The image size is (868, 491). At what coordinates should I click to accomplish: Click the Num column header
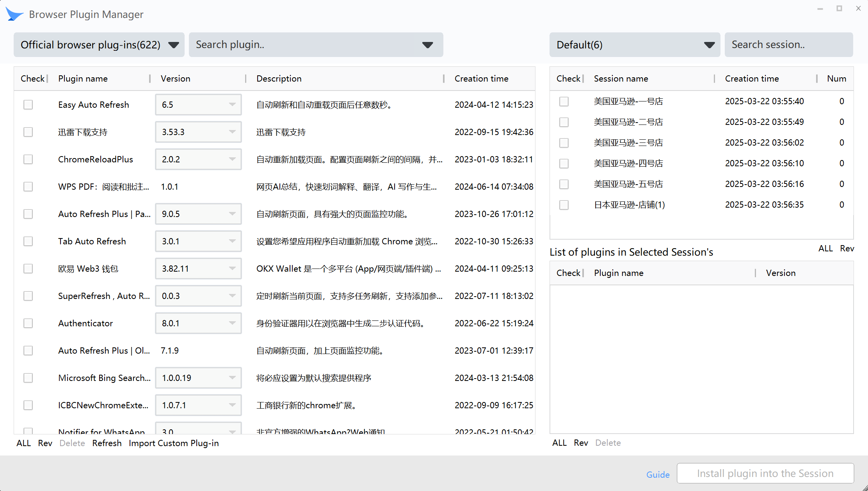837,78
